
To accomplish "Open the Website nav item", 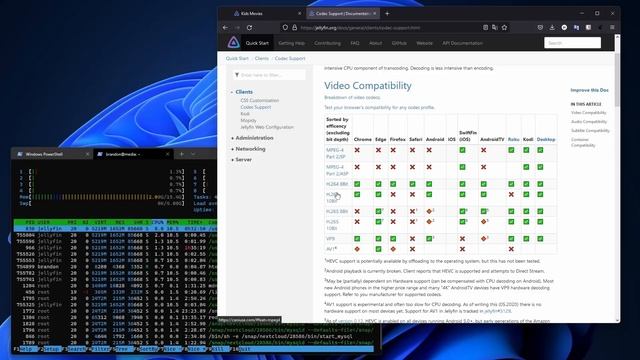I will (x=424, y=43).
